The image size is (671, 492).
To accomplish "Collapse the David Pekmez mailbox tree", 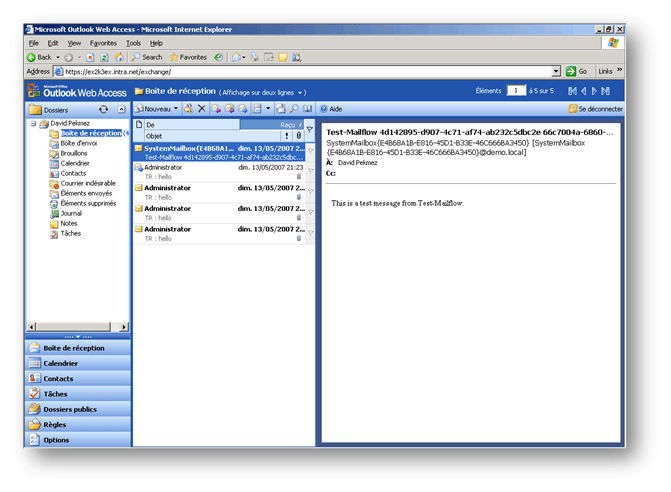I will coord(32,123).
